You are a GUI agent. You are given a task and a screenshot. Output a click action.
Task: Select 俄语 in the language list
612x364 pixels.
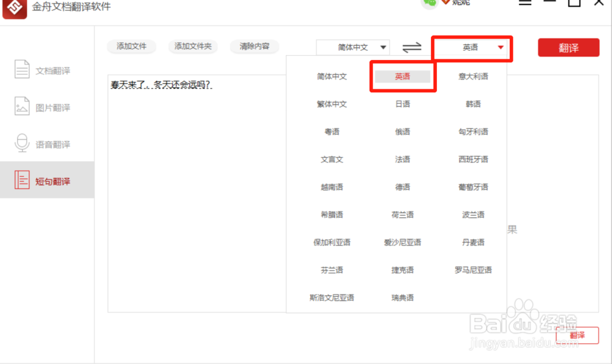coord(403,132)
